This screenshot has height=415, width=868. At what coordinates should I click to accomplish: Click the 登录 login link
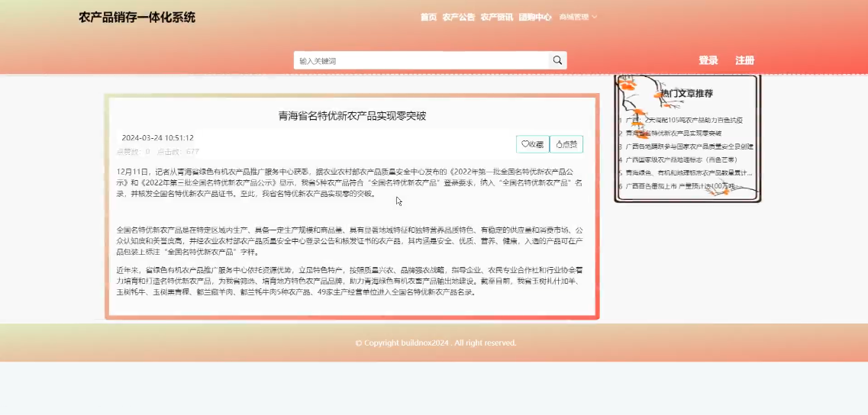708,60
